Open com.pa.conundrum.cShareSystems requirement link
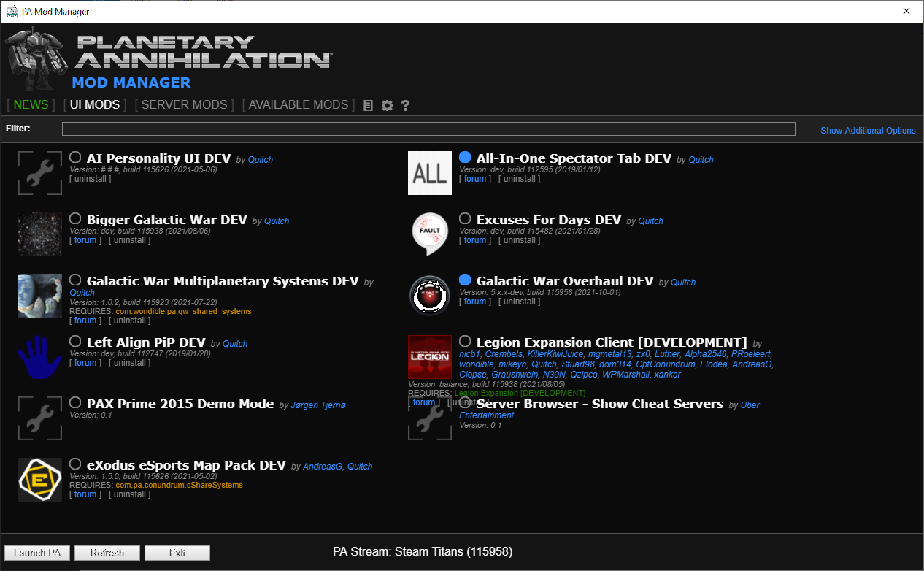 tap(179, 485)
